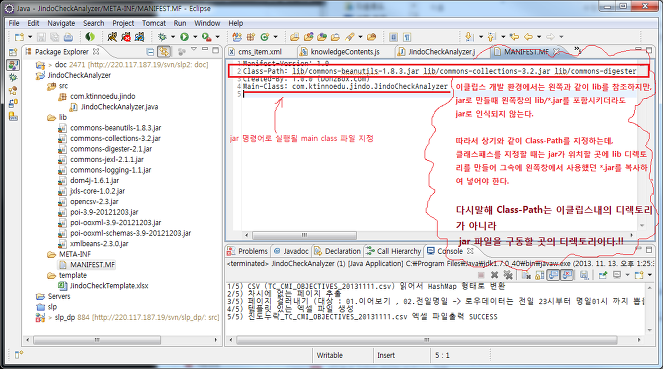Viewport: 663px width, 369px height.
Task: Open dropdown arrow beside External Tools icon
Action: [x=217, y=37]
